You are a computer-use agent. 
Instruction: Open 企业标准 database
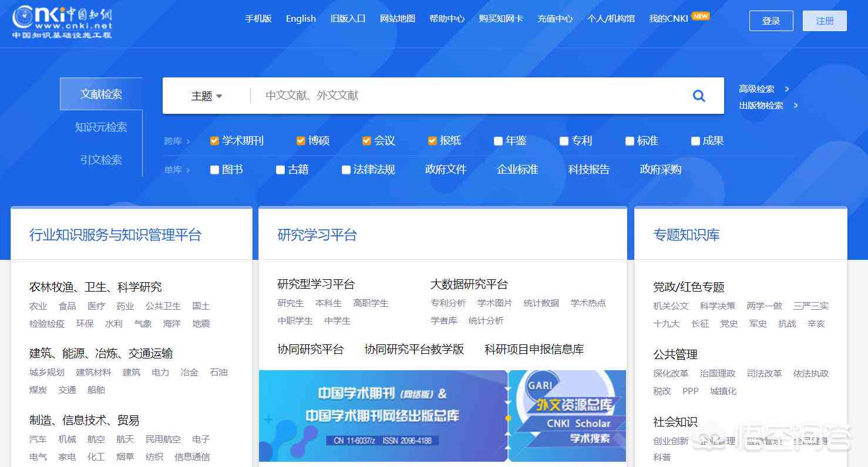point(517,170)
